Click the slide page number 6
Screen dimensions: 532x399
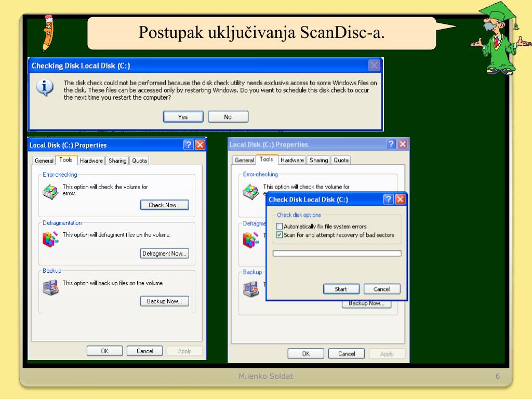tap(497, 376)
